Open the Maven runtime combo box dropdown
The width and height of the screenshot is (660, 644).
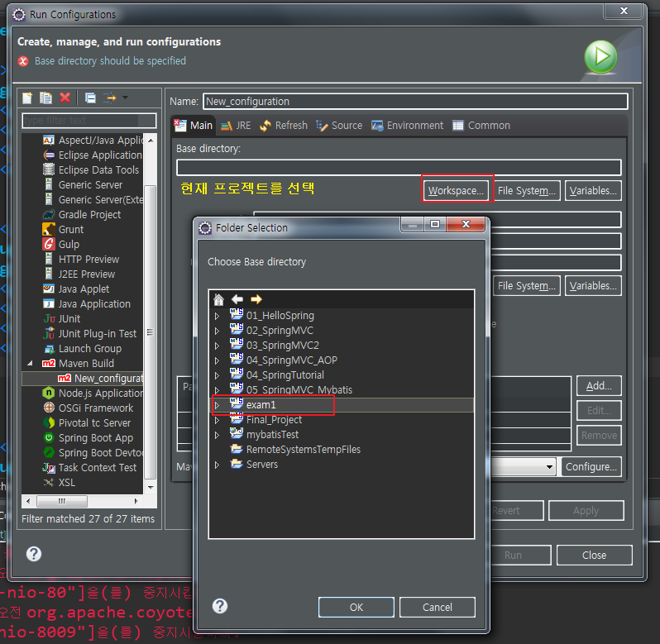[x=549, y=467]
